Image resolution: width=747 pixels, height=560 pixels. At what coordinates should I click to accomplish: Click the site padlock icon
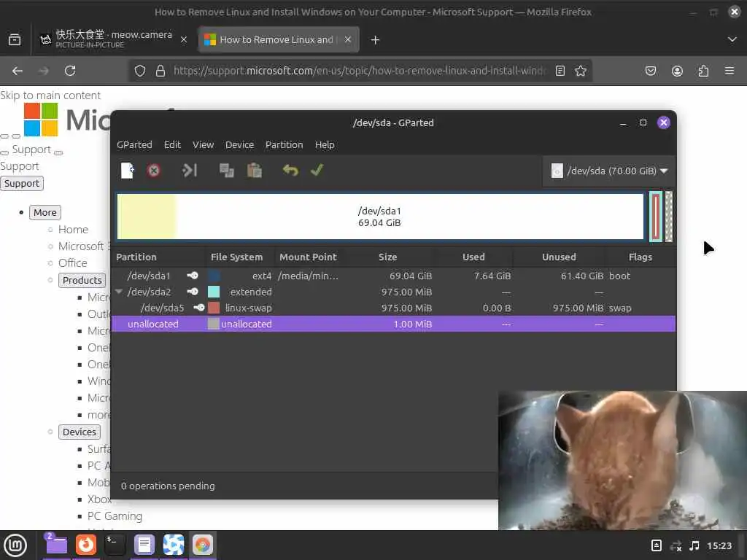[160, 71]
